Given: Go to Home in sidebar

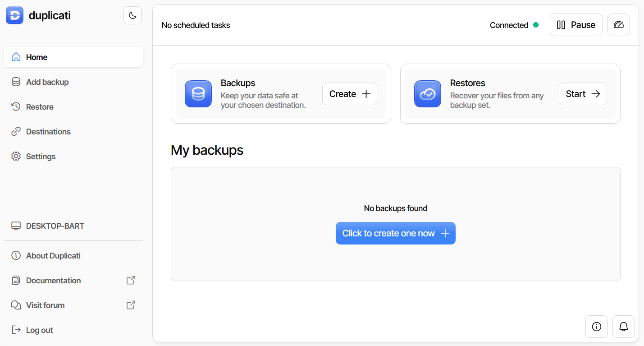Looking at the screenshot, I should [37, 57].
